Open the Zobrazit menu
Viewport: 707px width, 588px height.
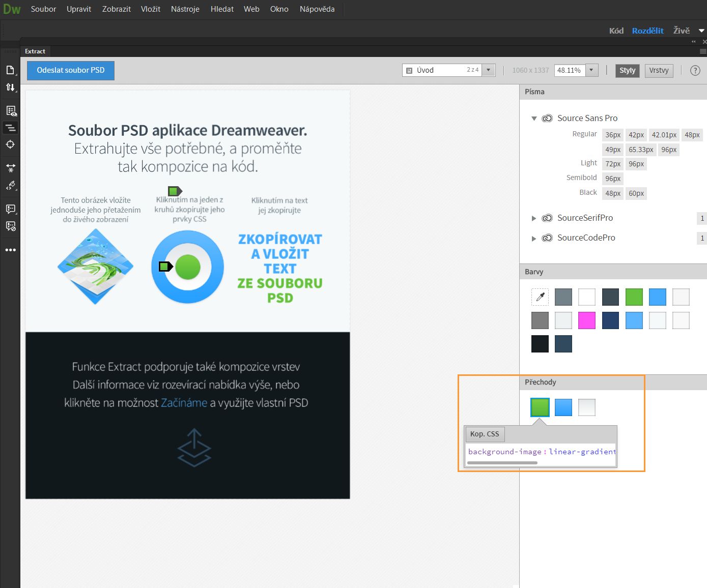[117, 9]
